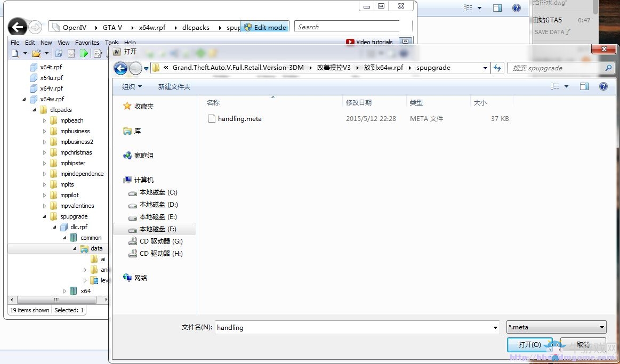620x364 pixels.
Task: Click the OpenIV tree horizontal scrollbar
Action: click(57, 300)
